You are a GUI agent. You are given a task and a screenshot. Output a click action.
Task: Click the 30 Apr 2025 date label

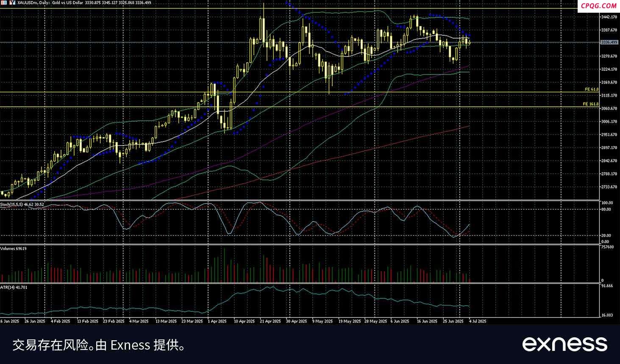pyautogui.click(x=296, y=321)
